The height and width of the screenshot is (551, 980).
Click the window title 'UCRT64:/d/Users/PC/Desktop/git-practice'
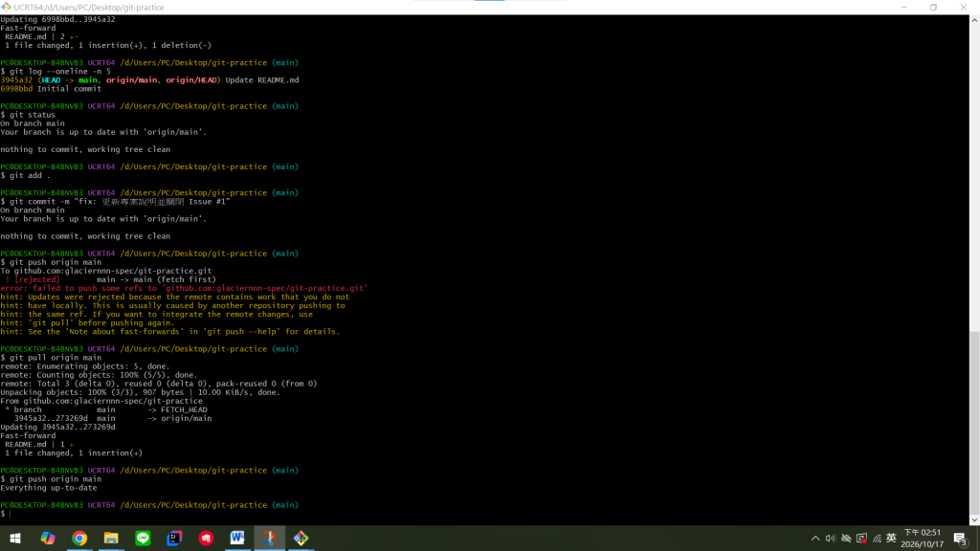(89, 8)
